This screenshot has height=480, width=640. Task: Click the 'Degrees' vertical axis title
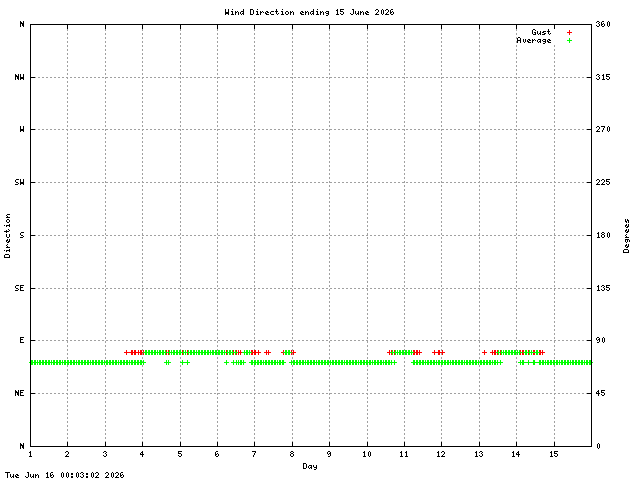[627, 236]
